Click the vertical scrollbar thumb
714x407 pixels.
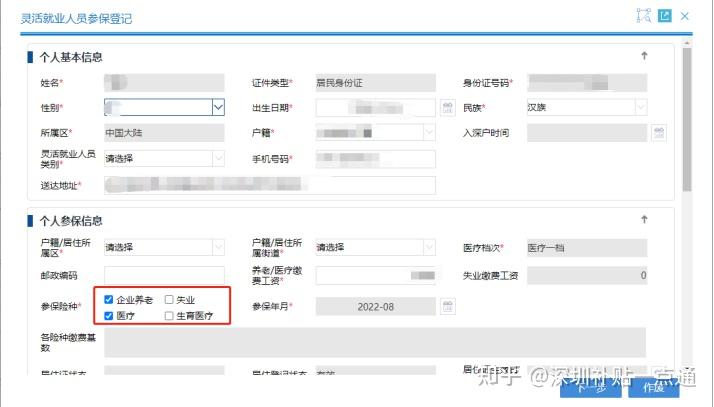[x=687, y=119]
